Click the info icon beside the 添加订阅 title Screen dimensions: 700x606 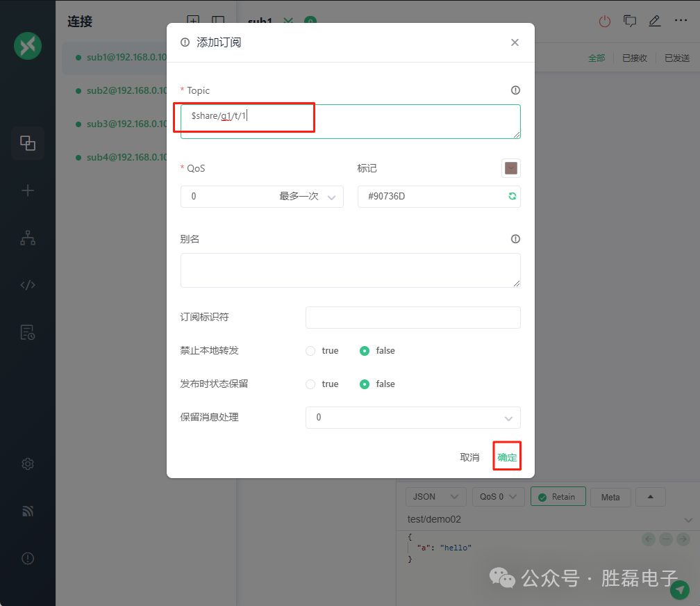pyautogui.click(x=185, y=42)
